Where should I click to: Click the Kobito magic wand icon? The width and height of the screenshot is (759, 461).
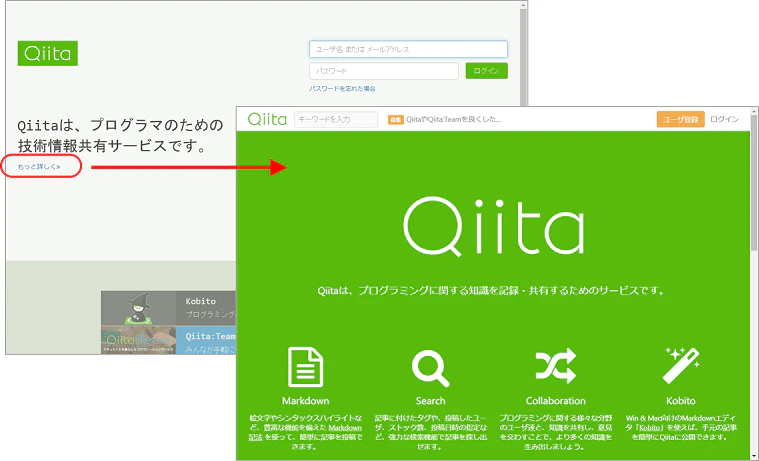click(x=681, y=365)
